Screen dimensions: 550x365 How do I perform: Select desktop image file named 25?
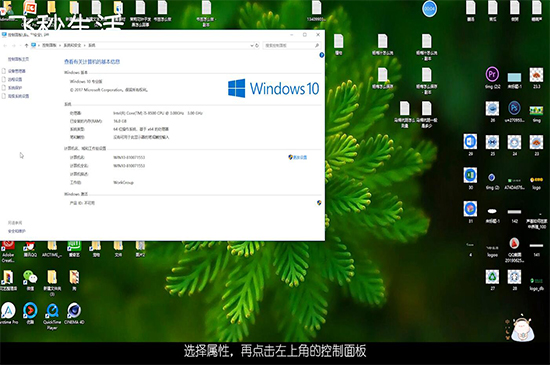(x=492, y=145)
